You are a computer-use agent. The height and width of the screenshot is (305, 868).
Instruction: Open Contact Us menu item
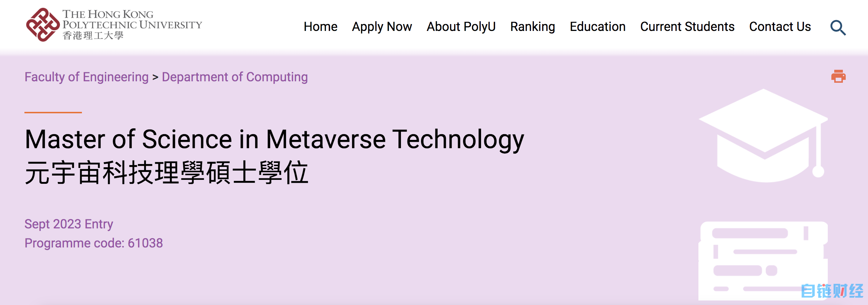click(x=780, y=27)
